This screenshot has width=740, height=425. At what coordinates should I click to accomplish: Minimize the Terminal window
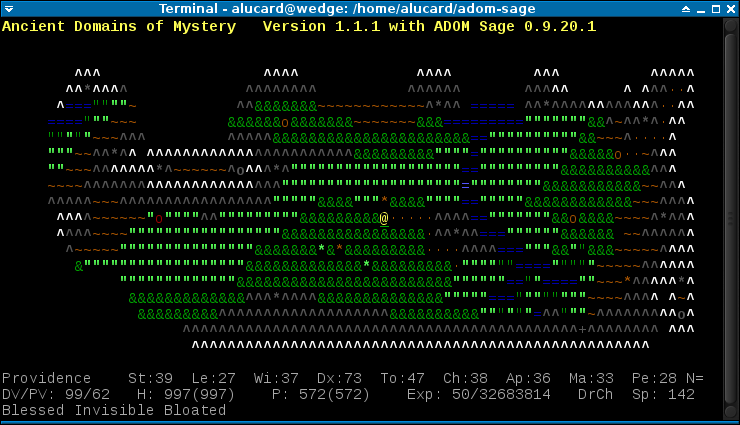701,8
